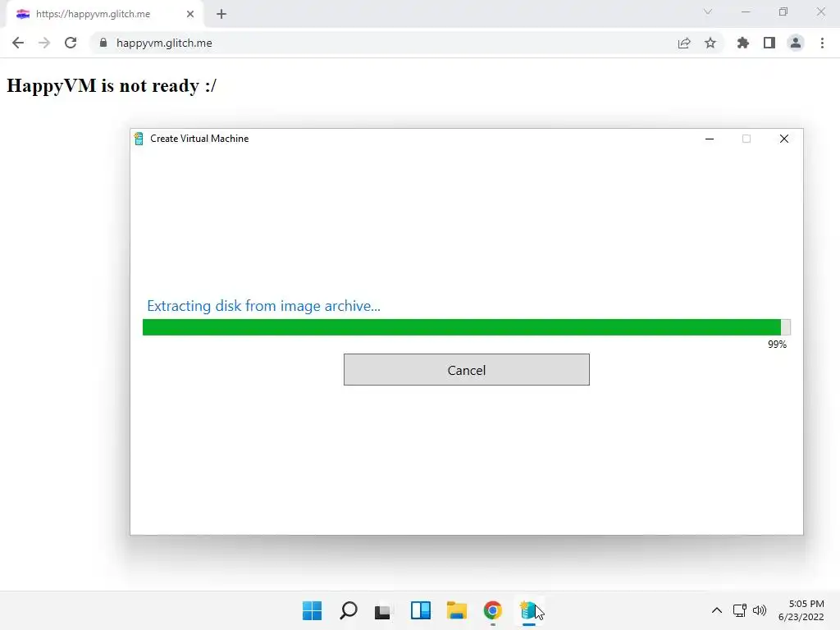Open Chrome extensions puzzle menu
Screen dimensions: 840x630
pos(743,43)
